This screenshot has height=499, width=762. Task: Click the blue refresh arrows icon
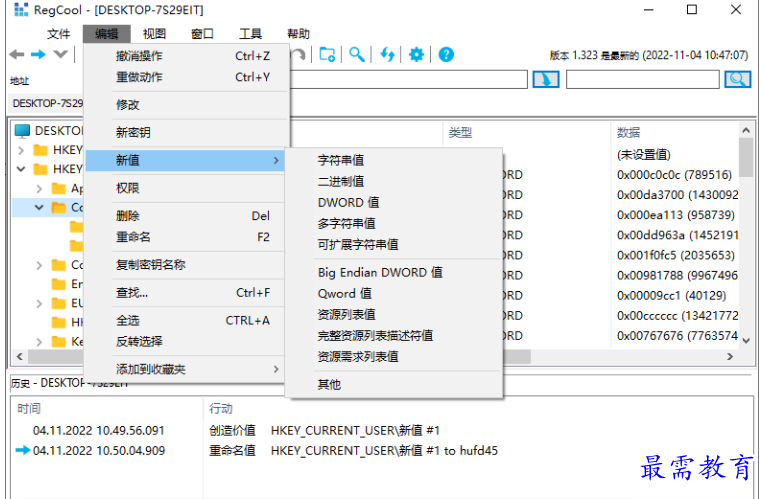click(387, 54)
